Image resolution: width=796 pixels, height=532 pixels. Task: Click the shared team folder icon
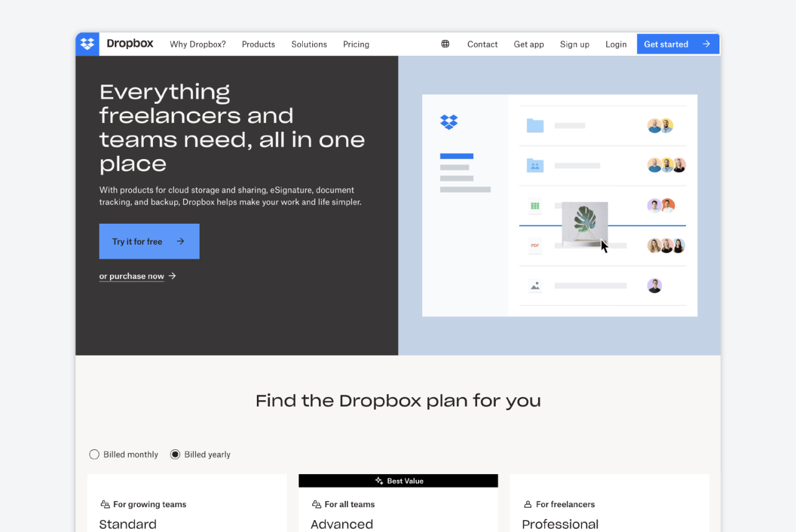(535, 165)
